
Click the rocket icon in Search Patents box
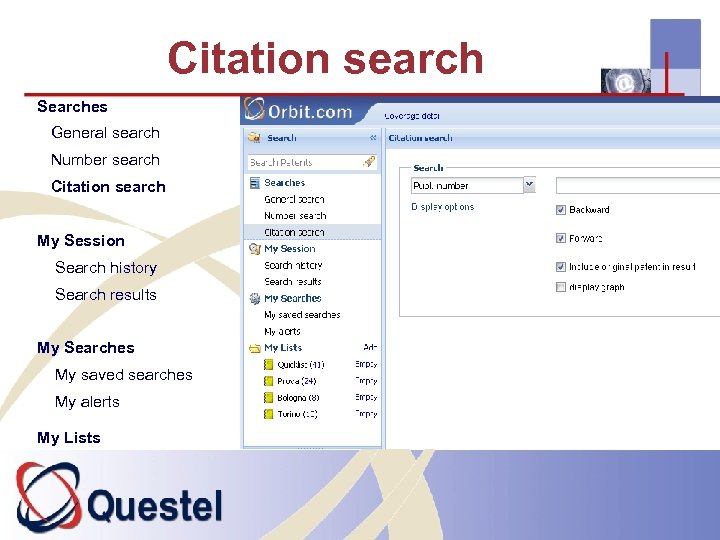click(x=369, y=162)
